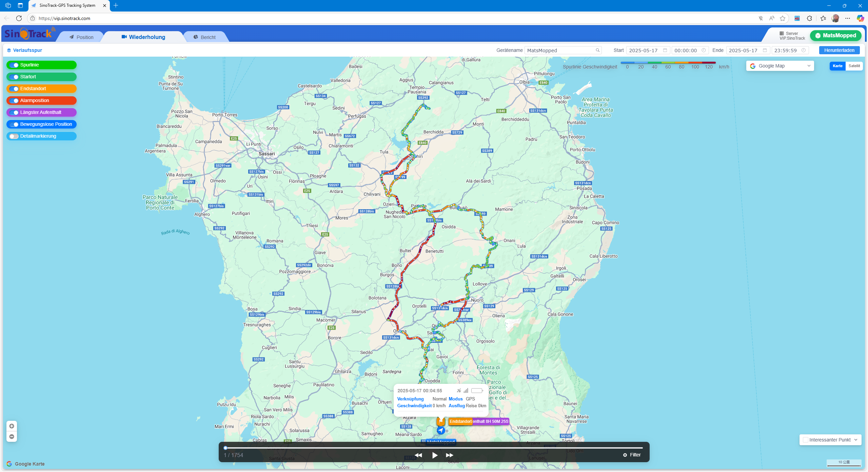Toggle the Spurlinie switch off
The image size is (868, 472).
[14, 65]
